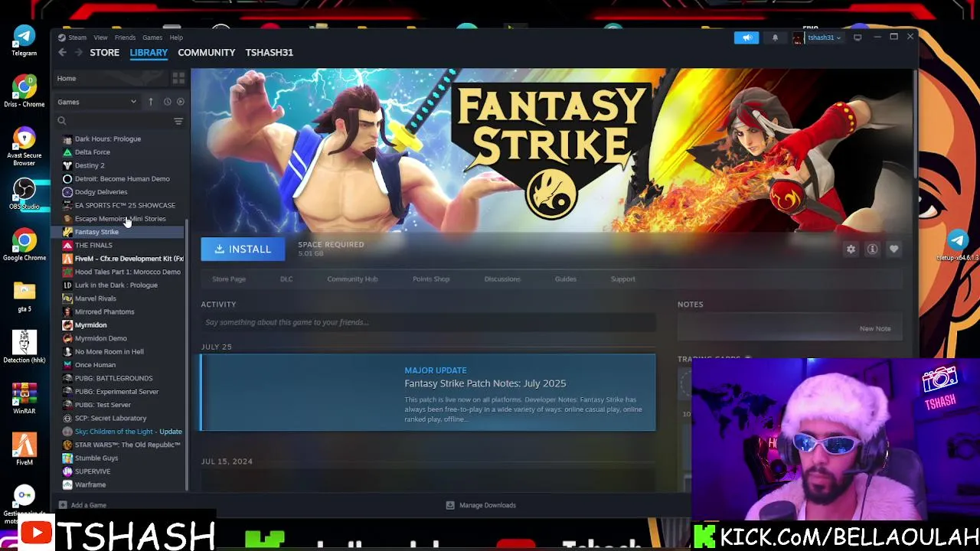Open the Discussions link

click(x=502, y=279)
